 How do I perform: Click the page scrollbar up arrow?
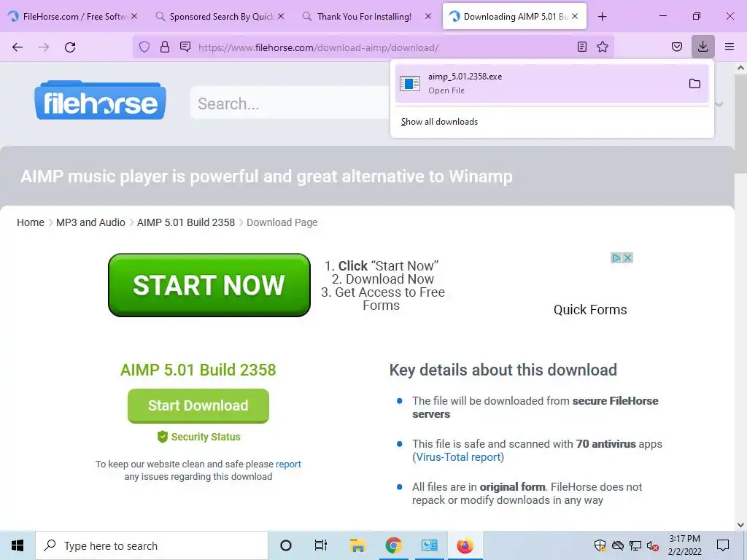coord(741,68)
